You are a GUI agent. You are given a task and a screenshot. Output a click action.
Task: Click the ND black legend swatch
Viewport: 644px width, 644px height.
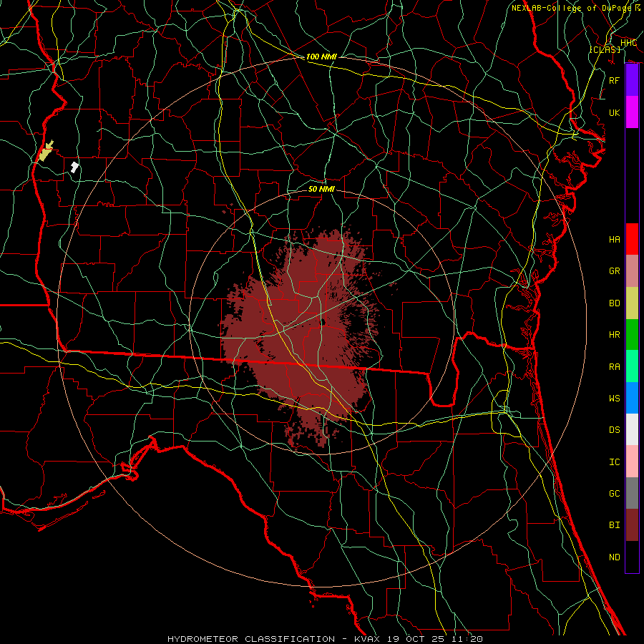(x=632, y=557)
